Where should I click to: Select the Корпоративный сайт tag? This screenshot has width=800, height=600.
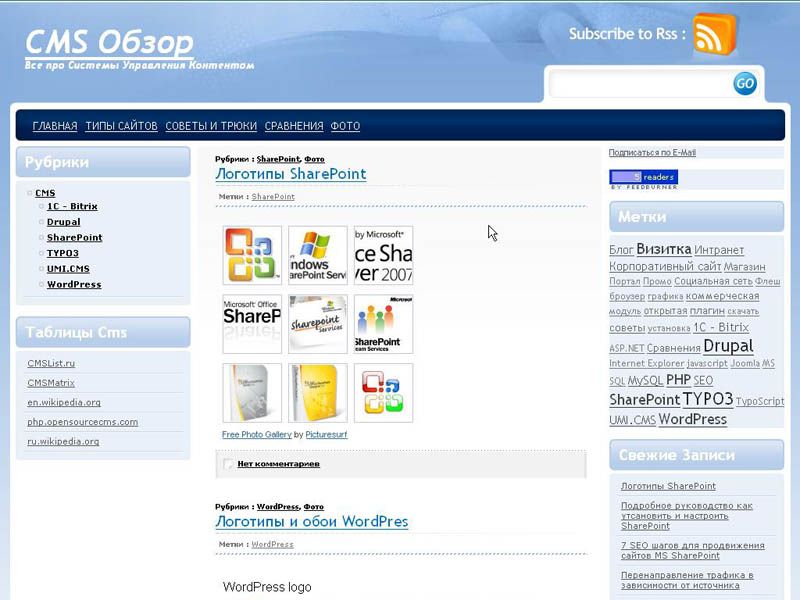[x=665, y=266]
